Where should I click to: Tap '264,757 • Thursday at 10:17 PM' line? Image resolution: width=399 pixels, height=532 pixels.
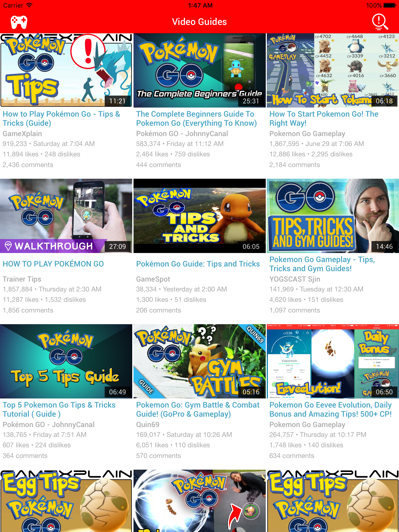point(318,435)
